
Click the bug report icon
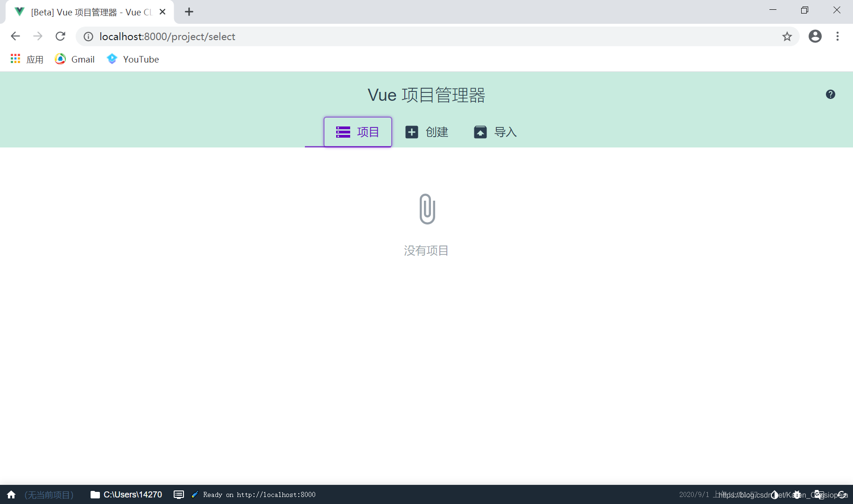[797, 495]
